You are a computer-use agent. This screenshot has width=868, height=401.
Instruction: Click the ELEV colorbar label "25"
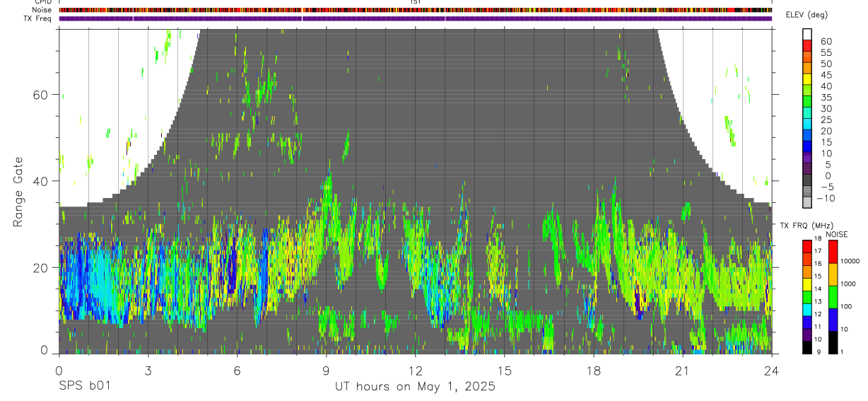point(826,120)
